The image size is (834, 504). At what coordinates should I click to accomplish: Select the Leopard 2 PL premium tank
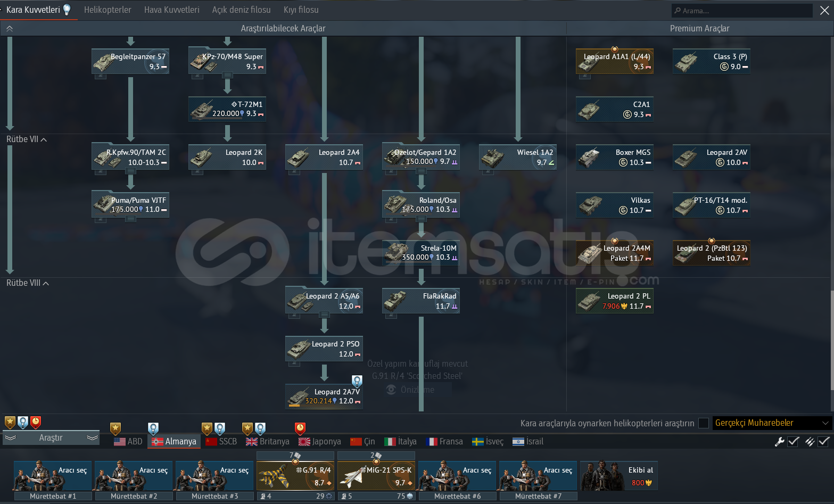[x=615, y=301]
